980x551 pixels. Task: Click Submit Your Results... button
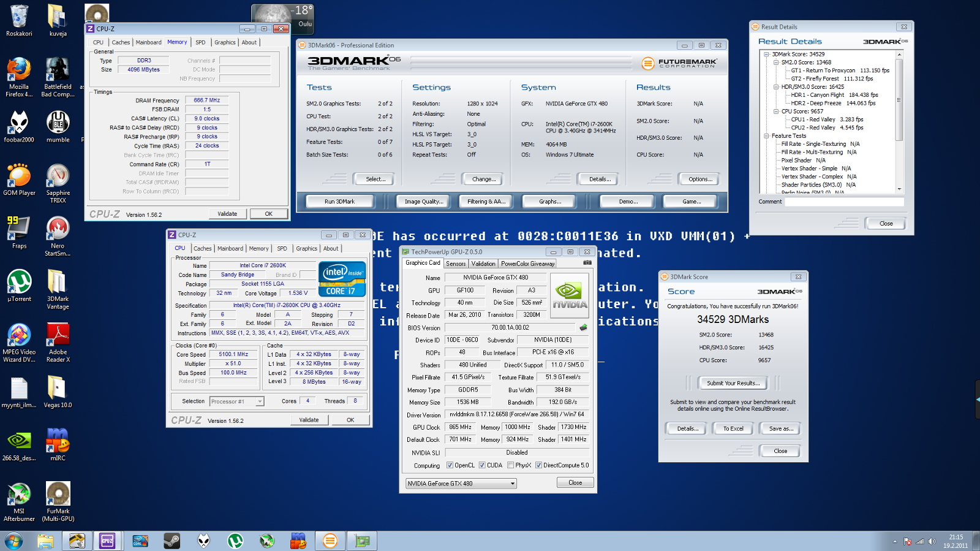pyautogui.click(x=733, y=383)
